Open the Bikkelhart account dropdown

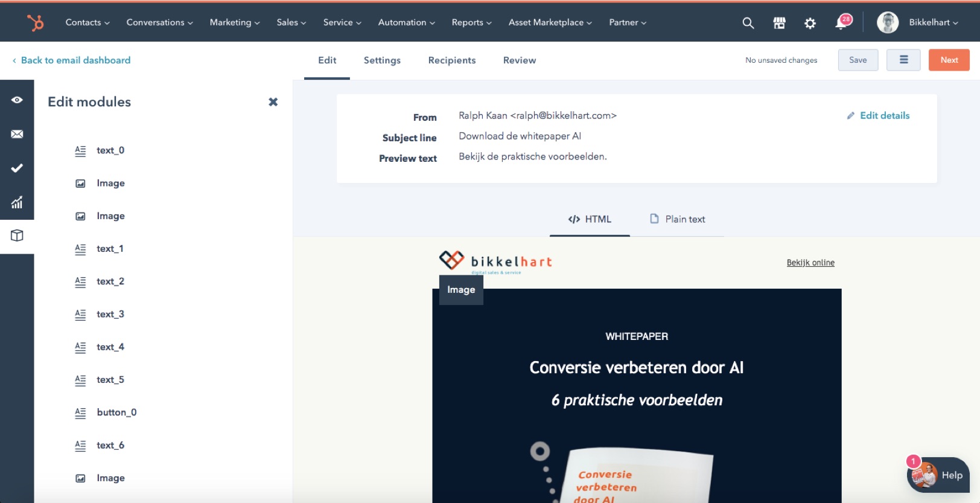[x=934, y=22]
